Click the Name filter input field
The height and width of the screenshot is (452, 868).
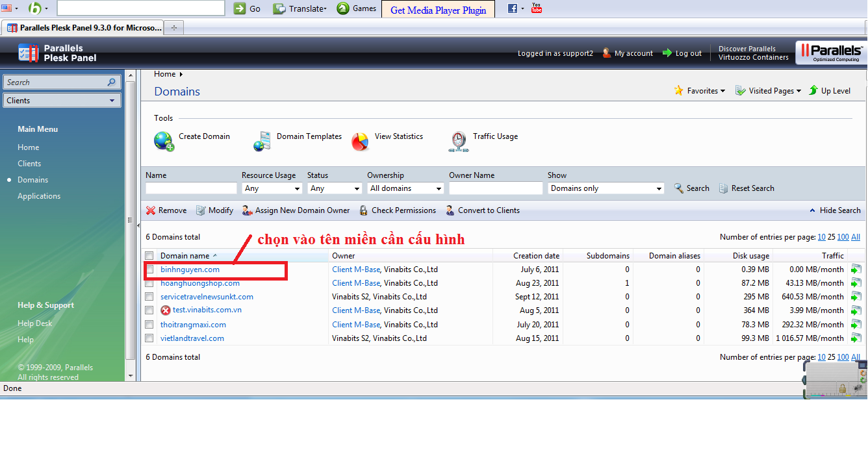pos(191,188)
